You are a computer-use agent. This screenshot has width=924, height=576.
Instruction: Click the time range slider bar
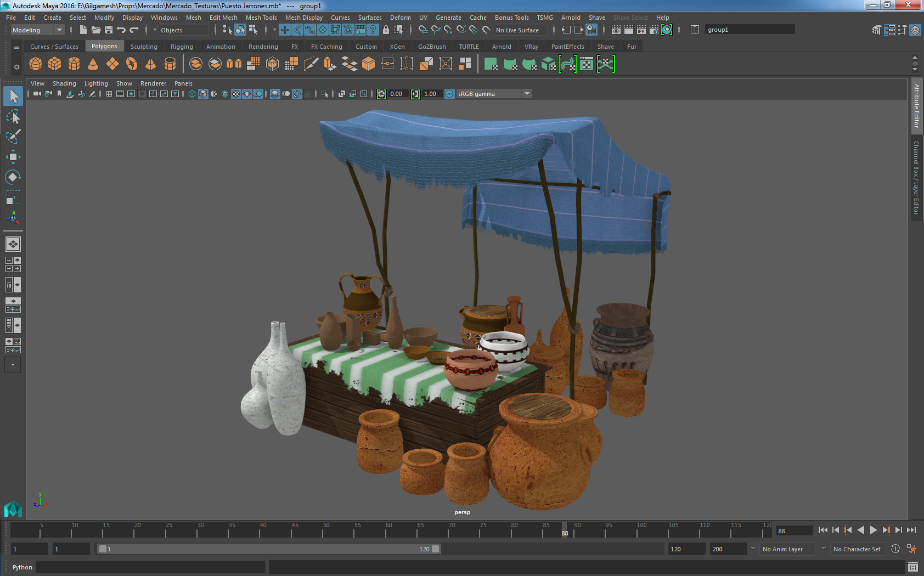tap(269, 549)
